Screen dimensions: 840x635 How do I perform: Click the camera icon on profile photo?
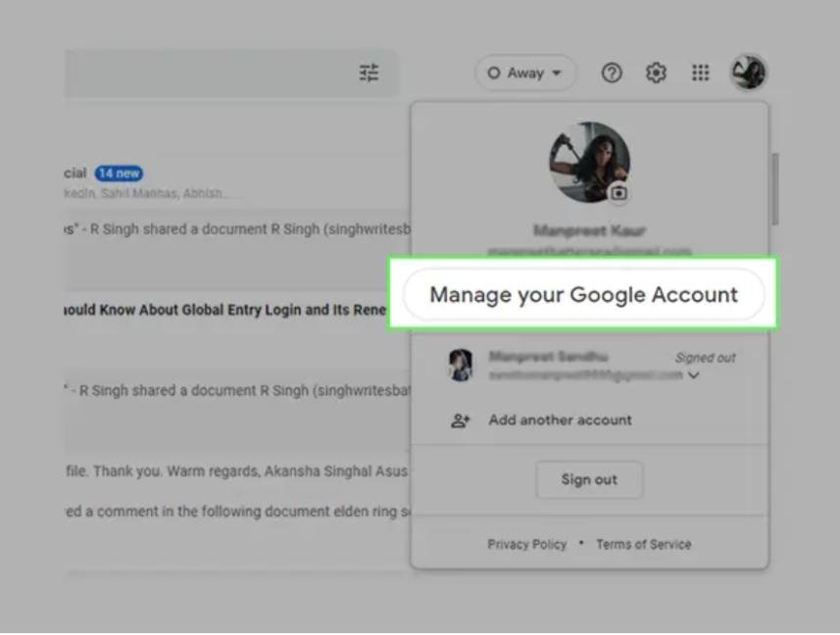tap(618, 193)
